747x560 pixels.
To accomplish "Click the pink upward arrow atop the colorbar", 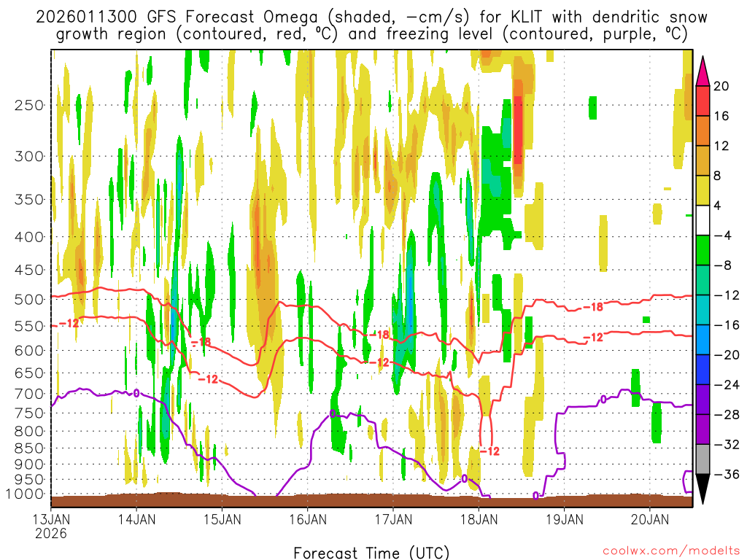I will 703,71.
